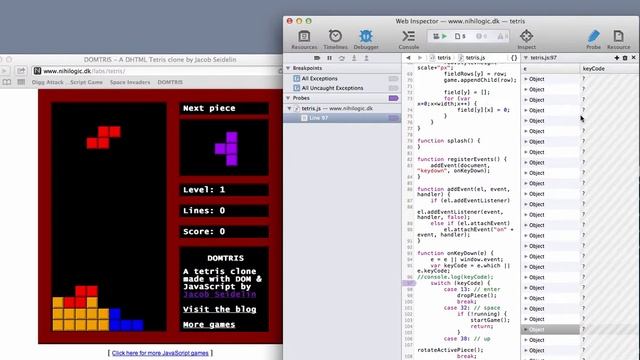Click the function onKeyDown(e) line in source

pos(455,253)
